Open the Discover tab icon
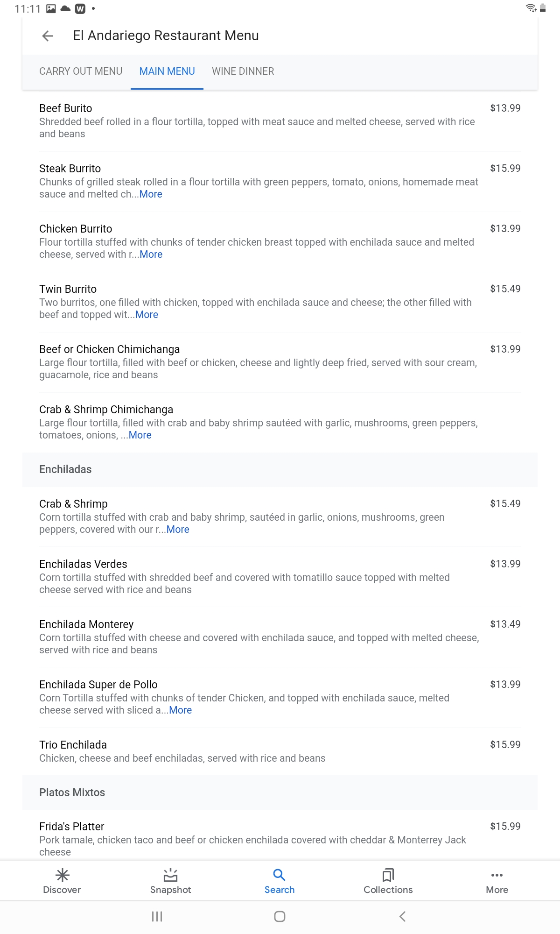Screen dimensions: 560x934 pos(62,875)
